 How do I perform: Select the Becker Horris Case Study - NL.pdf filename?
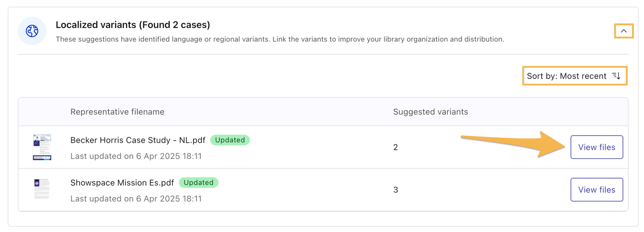[x=137, y=140]
